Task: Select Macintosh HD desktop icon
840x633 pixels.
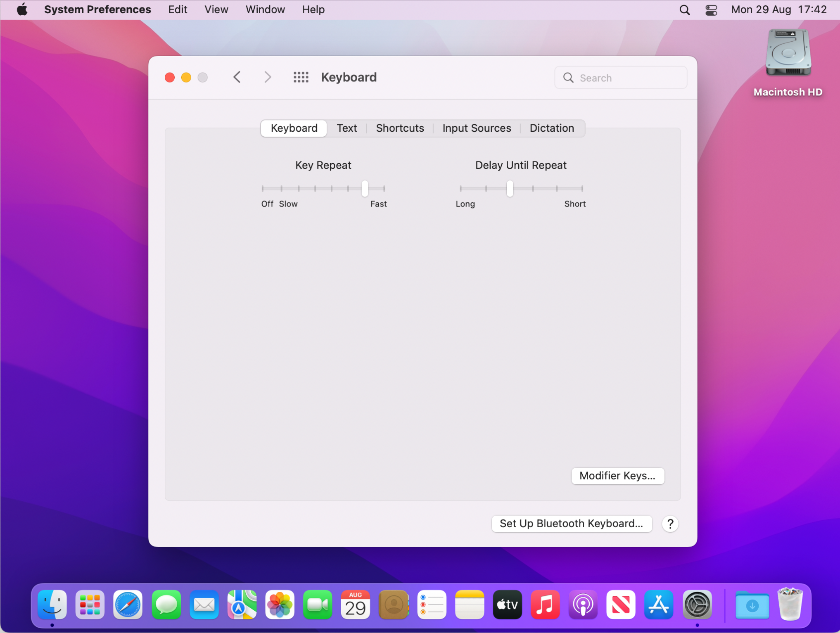Action: [788, 53]
